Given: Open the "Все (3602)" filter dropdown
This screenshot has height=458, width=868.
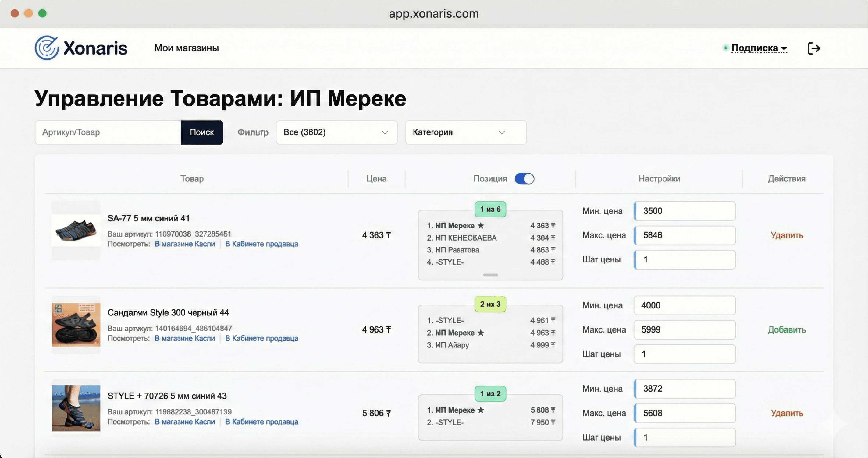Looking at the screenshot, I should [x=336, y=132].
